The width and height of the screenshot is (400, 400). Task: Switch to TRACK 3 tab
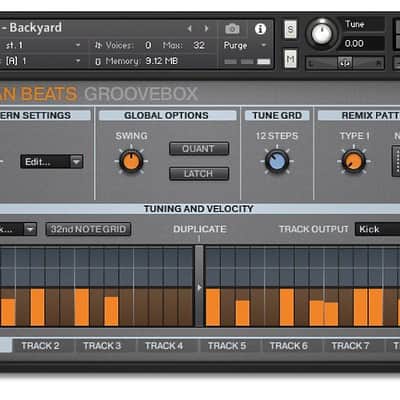tap(102, 346)
